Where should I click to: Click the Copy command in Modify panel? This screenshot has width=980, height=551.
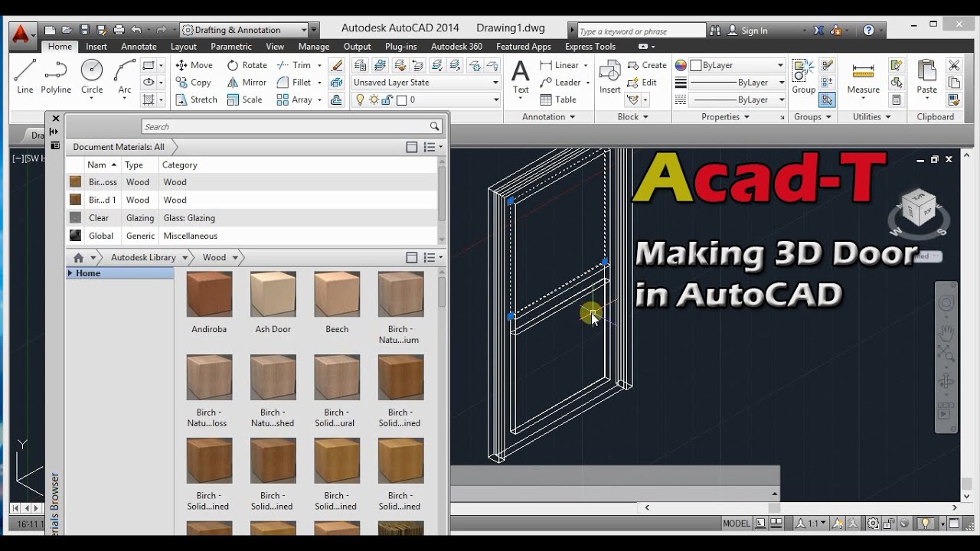pyautogui.click(x=193, y=83)
